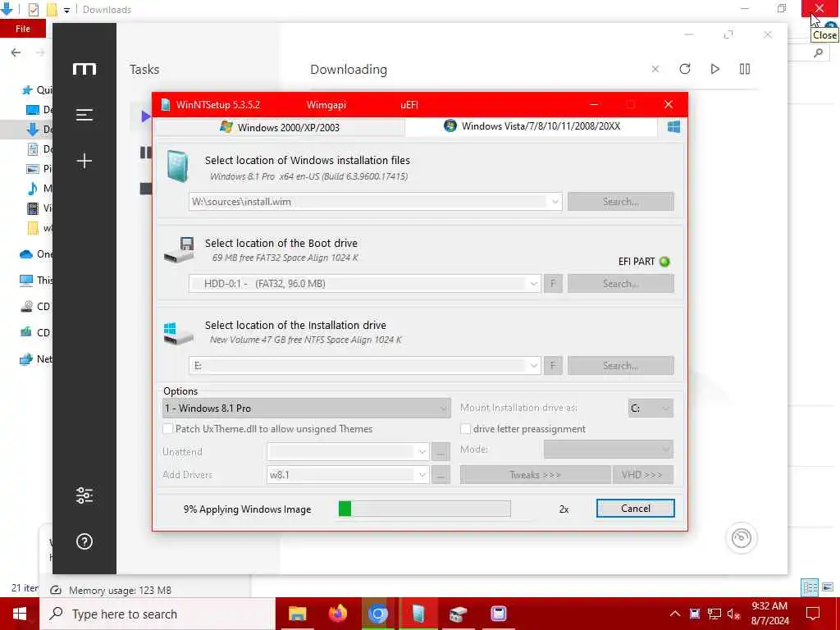The height and width of the screenshot is (630, 840).
Task: Select the Windows Vista/7/8/10/11/2008/20XX tab
Action: coord(532,126)
